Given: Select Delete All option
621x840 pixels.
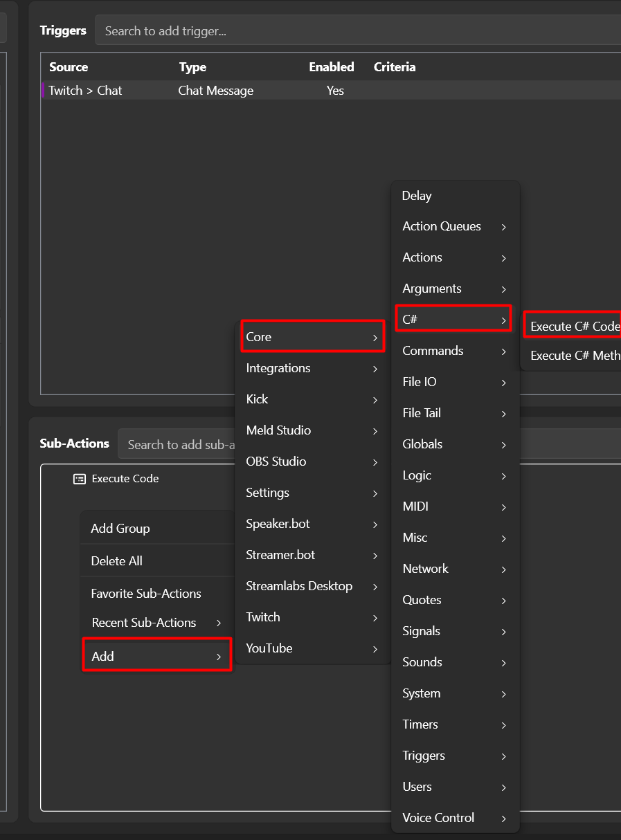Looking at the screenshot, I should (x=157, y=561).
